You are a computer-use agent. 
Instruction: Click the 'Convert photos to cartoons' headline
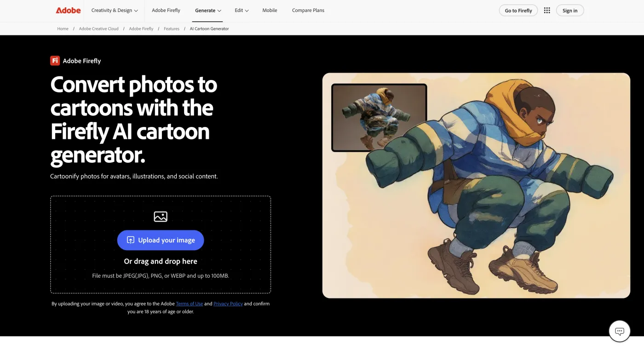[x=134, y=120]
